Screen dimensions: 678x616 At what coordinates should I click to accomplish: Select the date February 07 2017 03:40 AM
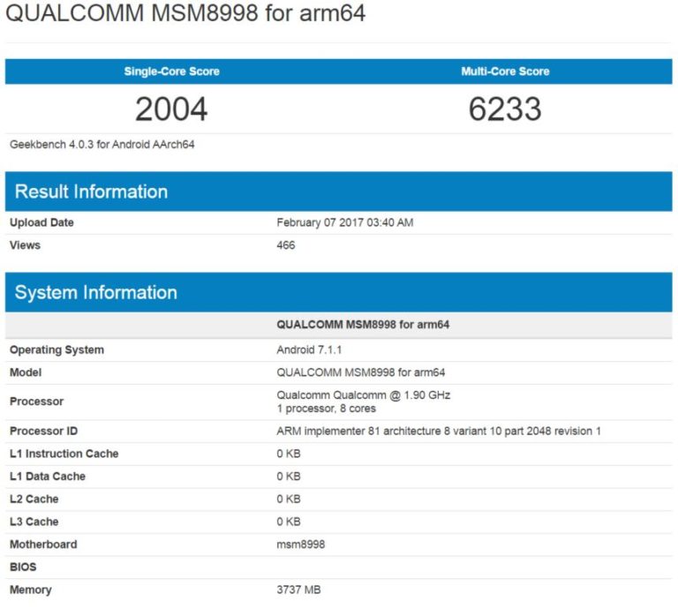click(345, 222)
